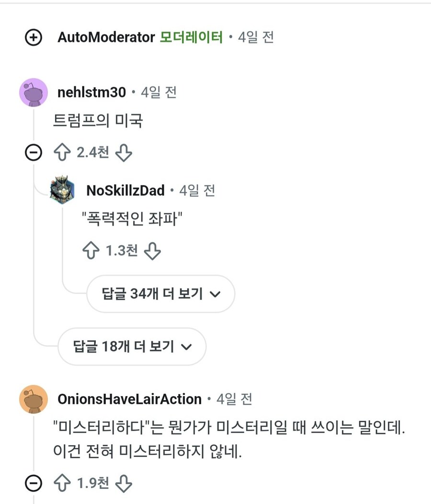Viewport: 431px width, 504px height.
Task: Show 34 more replies
Action: pos(160,294)
